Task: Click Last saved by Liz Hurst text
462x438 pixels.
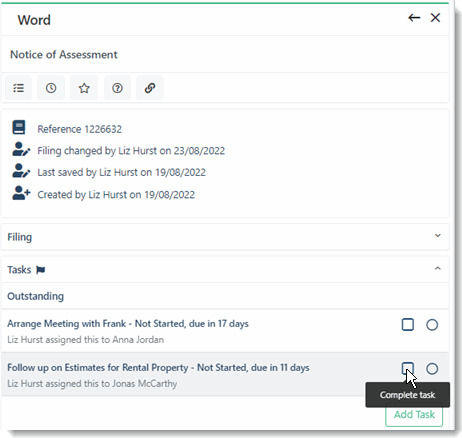Action: 121,173
